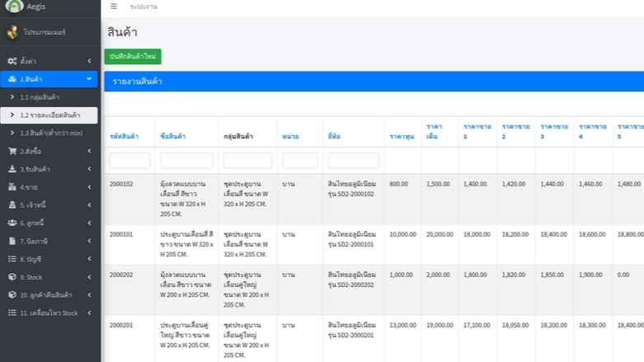Sort by ชื่อสินค้า column header
Screen dimensions: 644x362
[173, 136]
